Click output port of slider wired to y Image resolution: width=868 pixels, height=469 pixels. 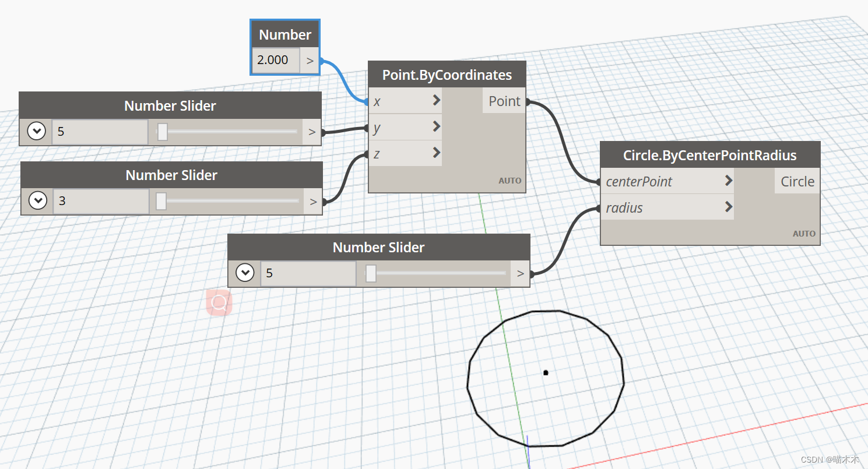click(312, 132)
